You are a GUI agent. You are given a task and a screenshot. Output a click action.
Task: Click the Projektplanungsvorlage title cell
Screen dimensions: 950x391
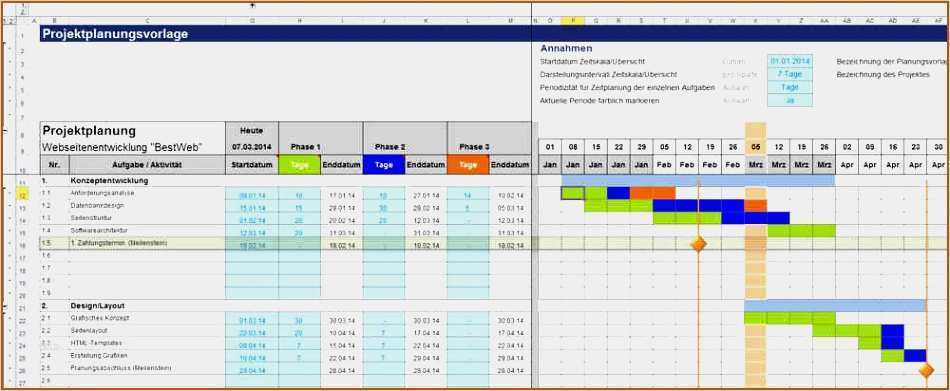(285, 34)
